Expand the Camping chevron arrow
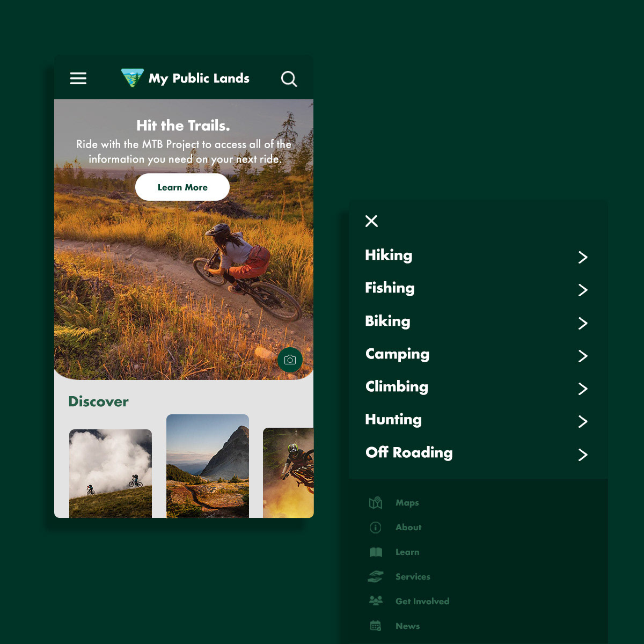This screenshot has width=644, height=644. [x=583, y=356]
